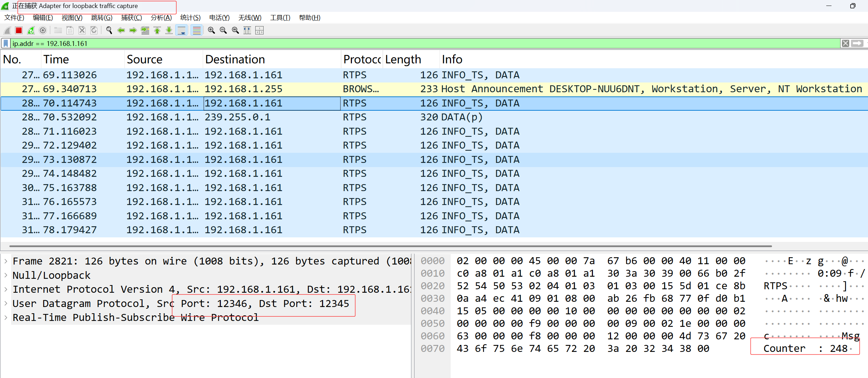Image resolution: width=868 pixels, height=378 pixels.
Task: Zoom in the packet text
Action: click(x=211, y=31)
